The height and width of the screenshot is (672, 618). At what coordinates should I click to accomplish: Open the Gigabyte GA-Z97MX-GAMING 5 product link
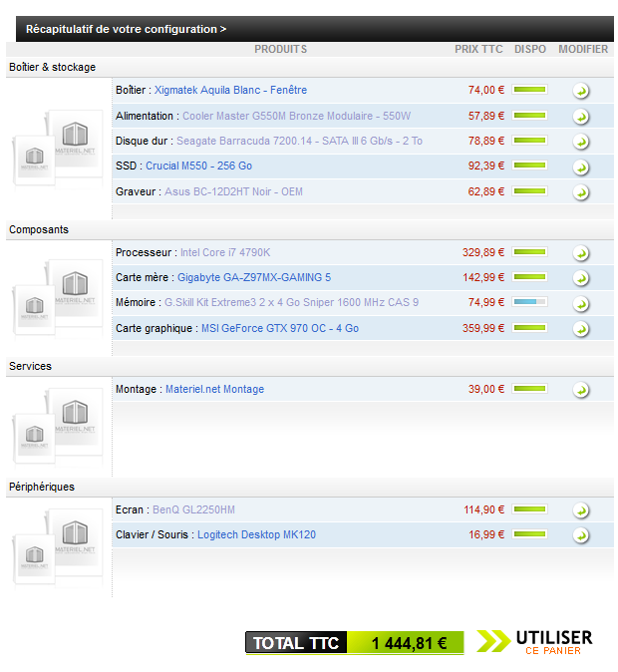tap(253, 277)
